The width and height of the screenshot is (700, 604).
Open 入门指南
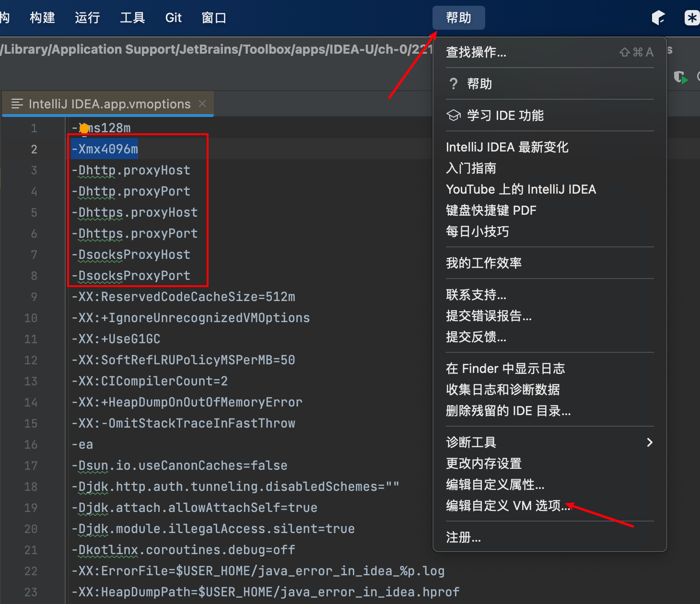(x=550, y=168)
